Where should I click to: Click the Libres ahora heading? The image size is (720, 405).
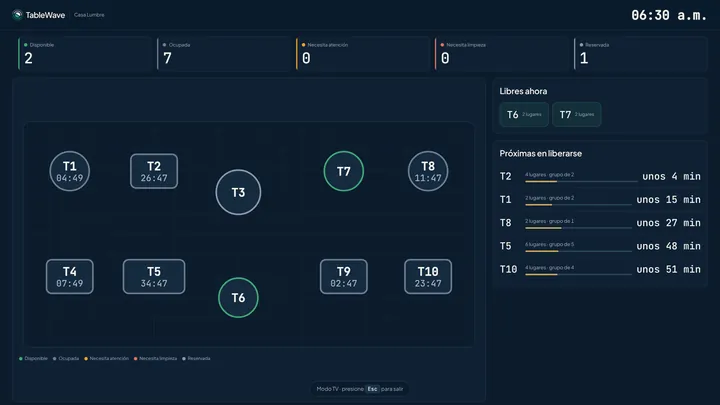[x=523, y=91]
